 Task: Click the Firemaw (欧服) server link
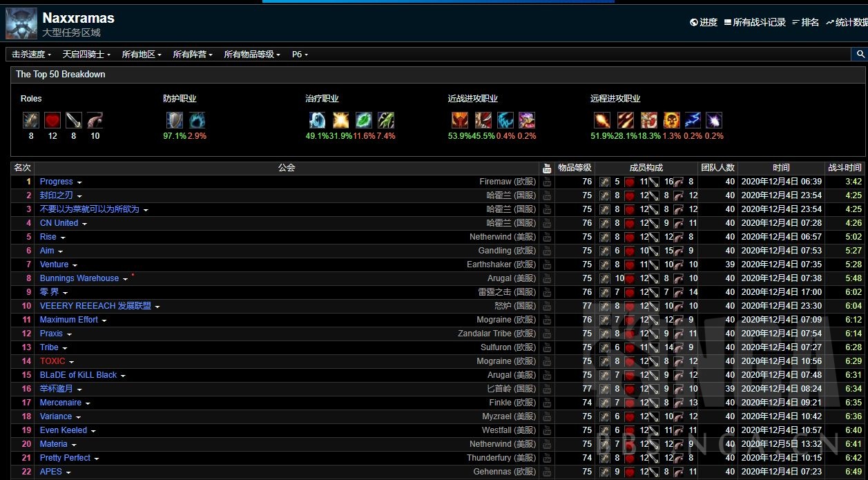click(x=508, y=182)
